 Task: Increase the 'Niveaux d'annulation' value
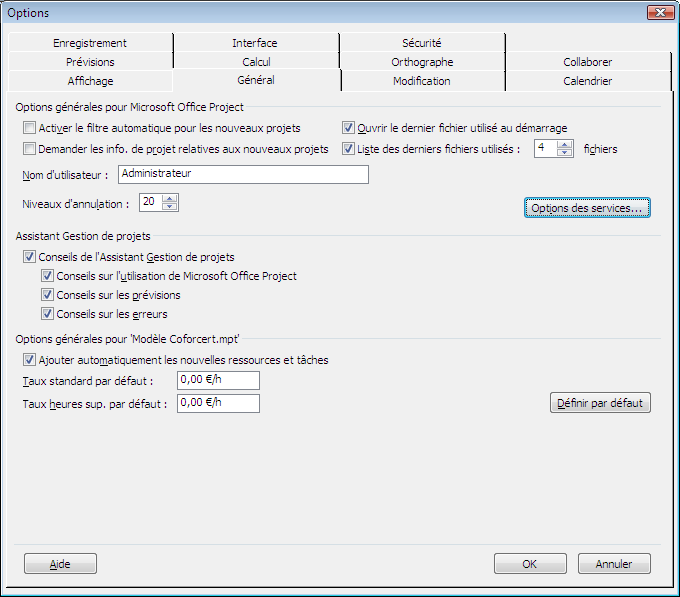(169, 198)
